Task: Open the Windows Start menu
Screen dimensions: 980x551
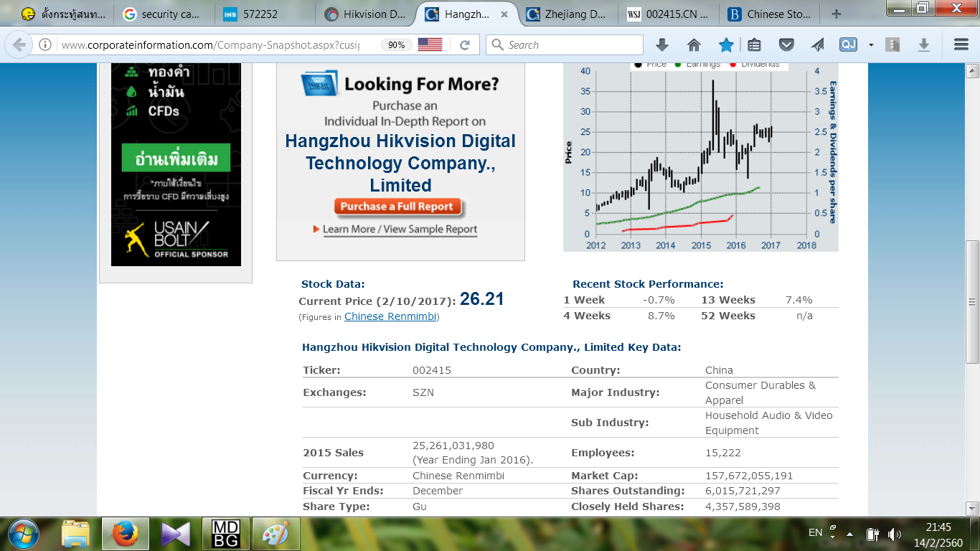Action: (25, 534)
